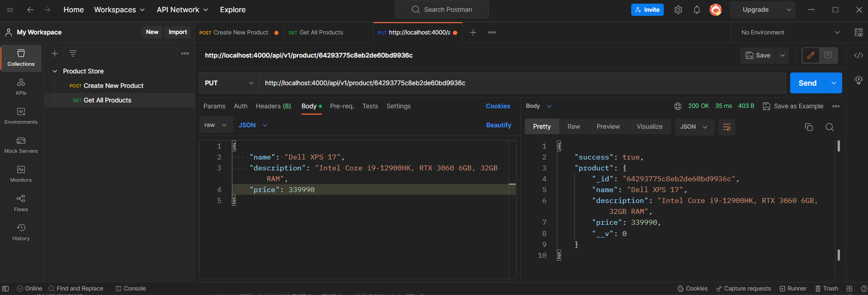868x295 pixels.
Task: Open the Flows sidebar panel
Action: (x=21, y=203)
